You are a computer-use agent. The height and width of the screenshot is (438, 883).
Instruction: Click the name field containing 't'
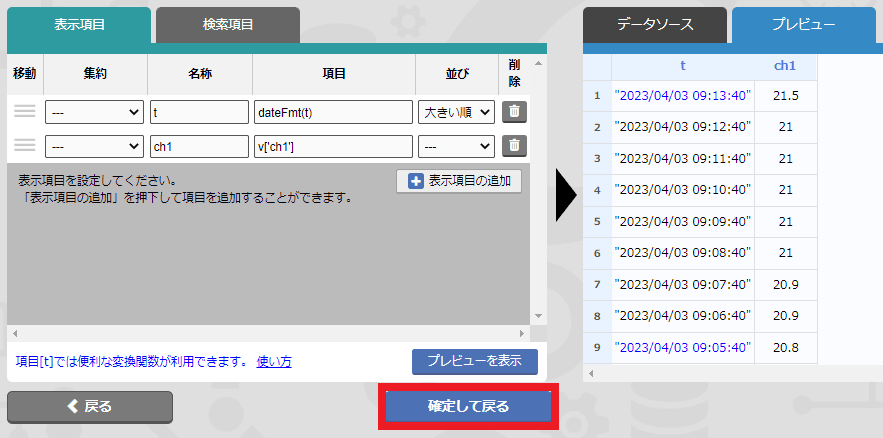199,112
